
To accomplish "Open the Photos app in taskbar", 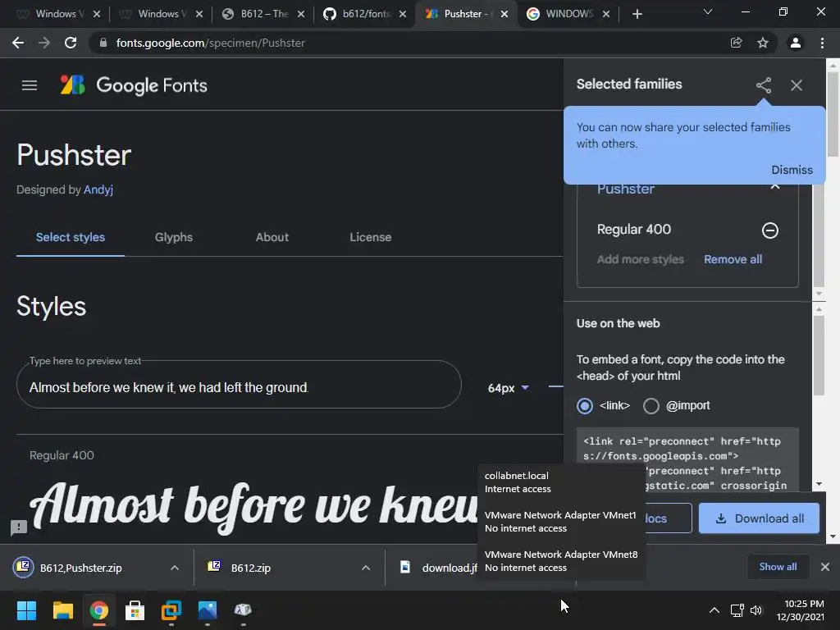I will [x=208, y=610].
